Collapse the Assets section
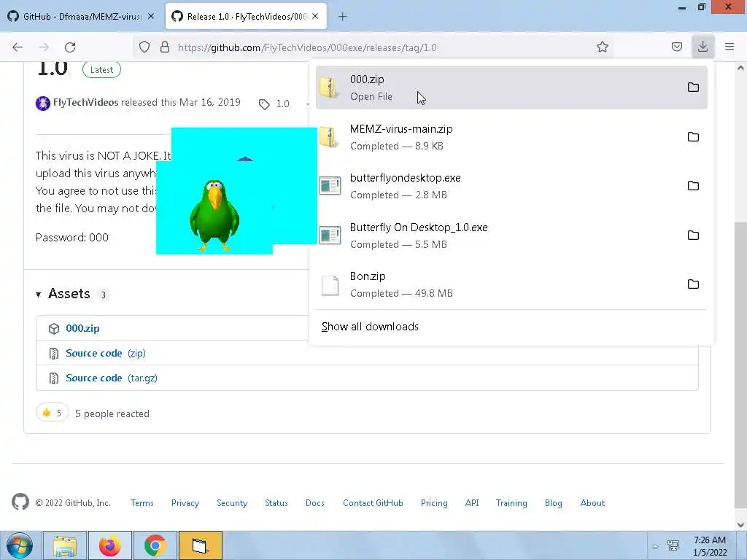Image resolution: width=747 pixels, height=560 pixels. [x=38, y=295]
